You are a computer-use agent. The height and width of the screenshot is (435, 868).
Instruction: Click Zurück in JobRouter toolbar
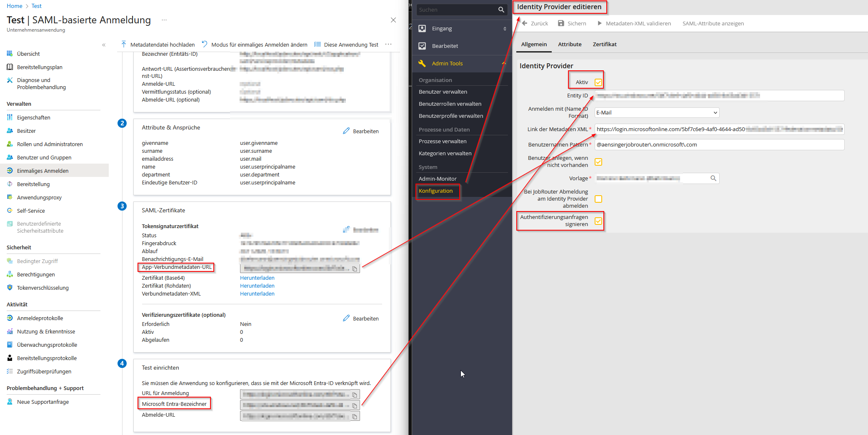(x=535, y=23)
